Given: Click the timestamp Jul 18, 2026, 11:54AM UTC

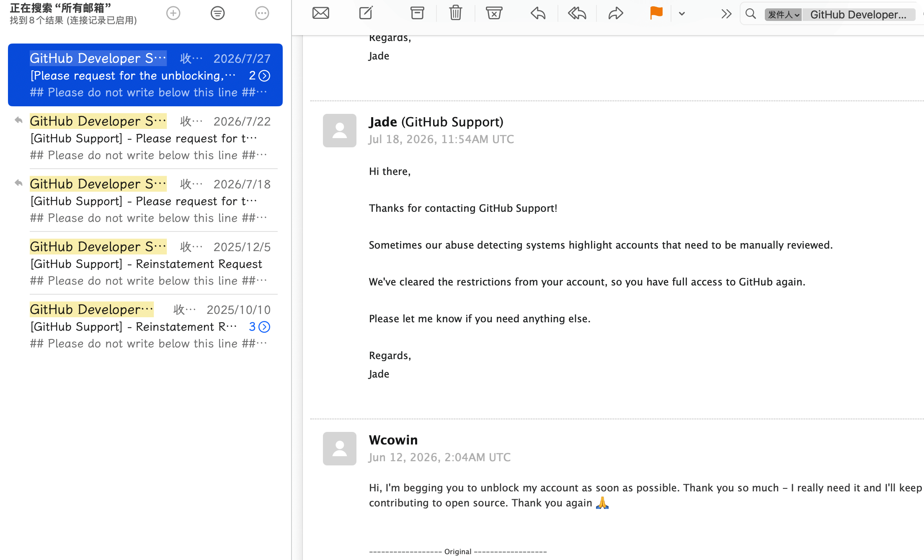Looking at the screenshot, I should pyautogui.click(x=441, y=139).
